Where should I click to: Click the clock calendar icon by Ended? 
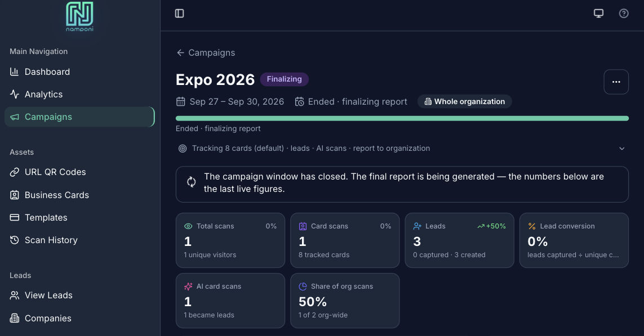click(299, 101)
